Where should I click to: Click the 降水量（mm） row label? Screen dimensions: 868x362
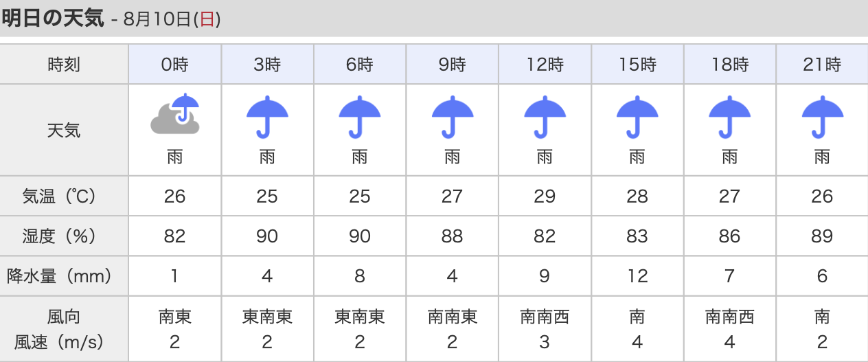click(64, 276)
